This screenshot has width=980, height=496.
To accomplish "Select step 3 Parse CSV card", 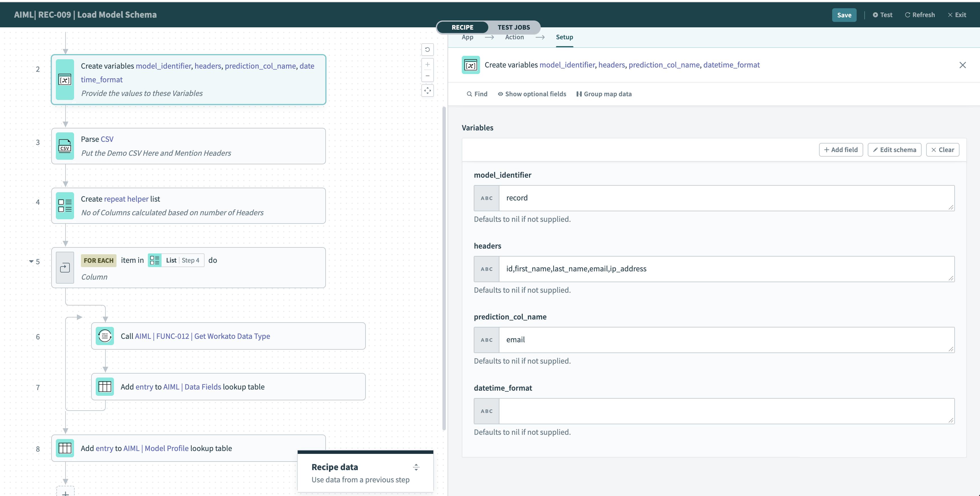I will click(x=188, y=146).
